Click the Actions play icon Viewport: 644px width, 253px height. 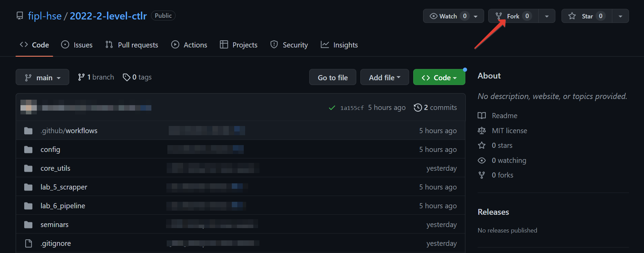(175, 44)
